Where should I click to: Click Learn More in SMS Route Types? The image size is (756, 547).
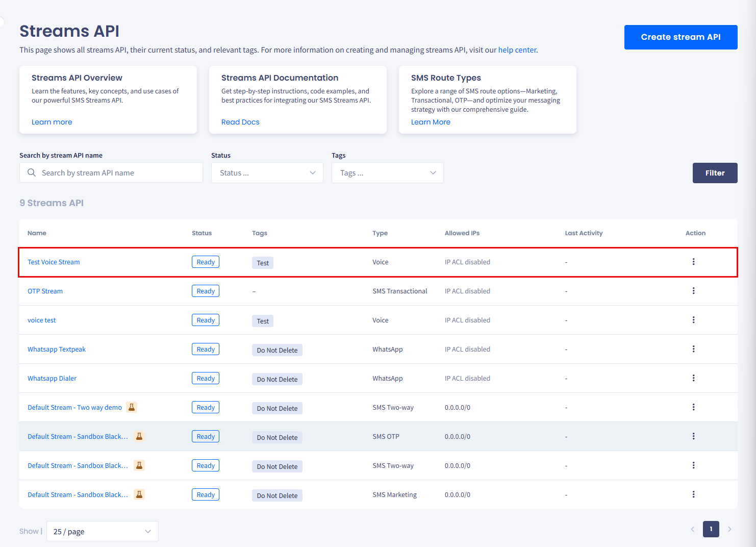point(431,122)
